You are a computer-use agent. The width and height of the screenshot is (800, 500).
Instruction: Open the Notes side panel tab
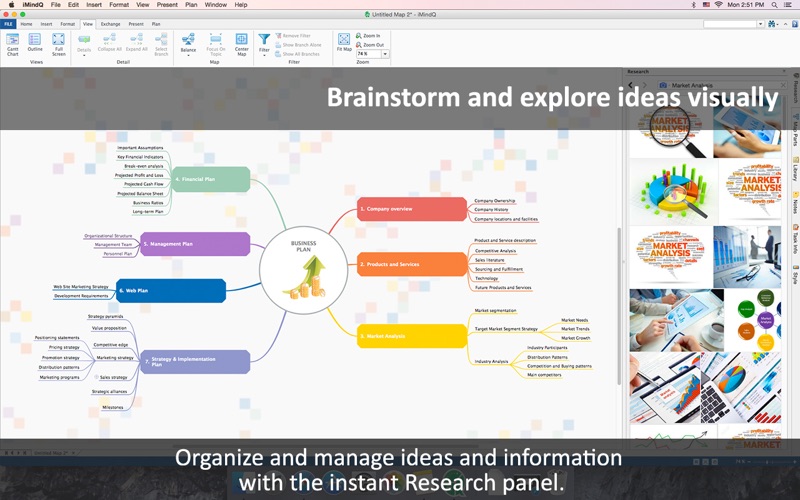[795, 203]
